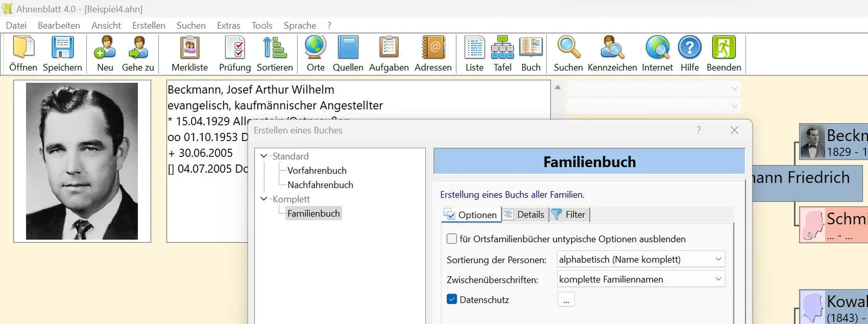Uncheck the Datenschutz checkbox

[x=452, y=299]
